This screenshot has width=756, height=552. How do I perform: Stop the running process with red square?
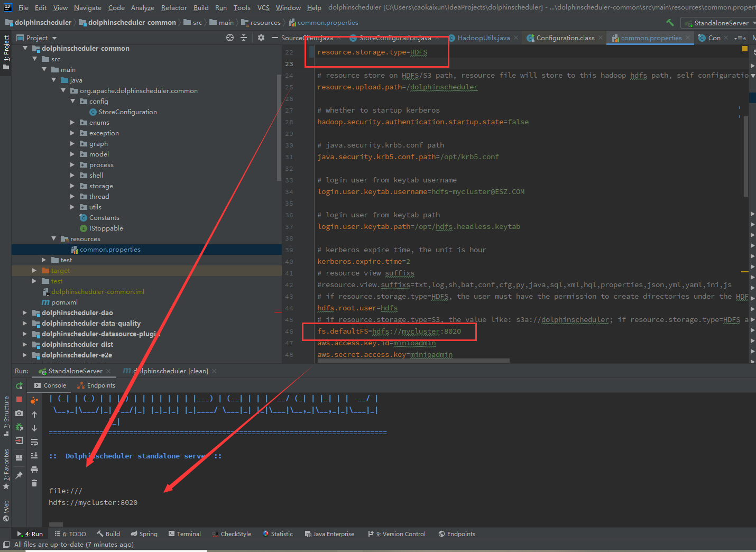point(19,399)
